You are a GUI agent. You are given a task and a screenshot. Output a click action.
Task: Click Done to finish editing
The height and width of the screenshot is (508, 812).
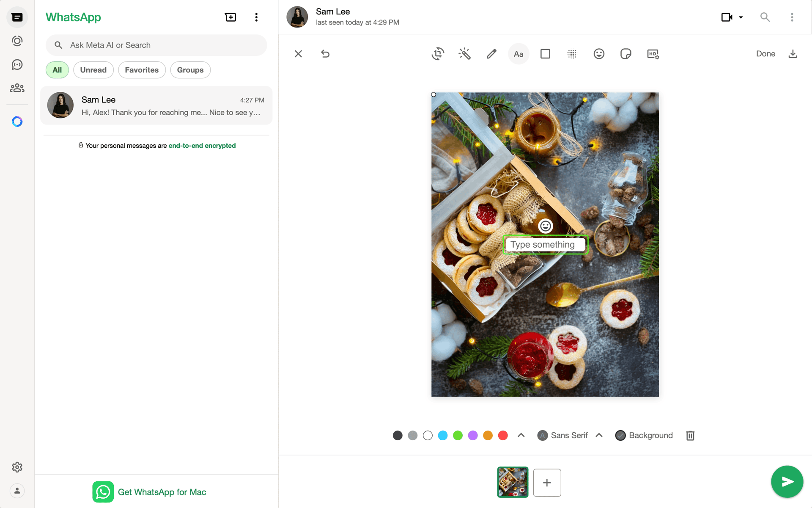click(x=765, y=54)
